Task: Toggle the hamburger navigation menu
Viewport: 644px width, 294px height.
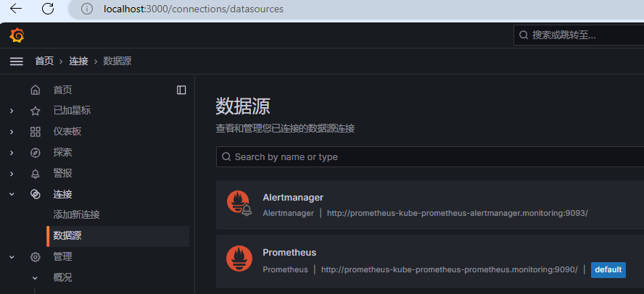Action: coord(16,62)
